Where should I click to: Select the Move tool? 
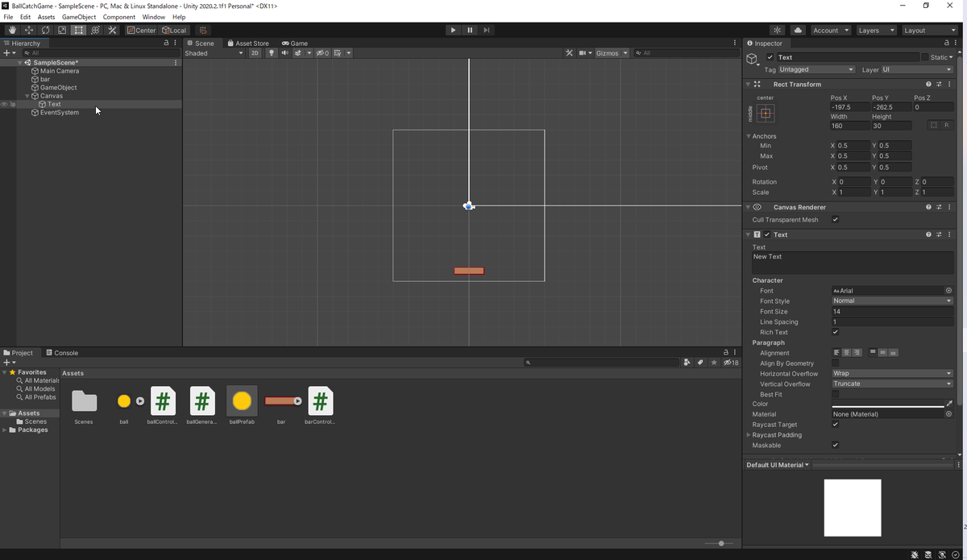[29, 30]
